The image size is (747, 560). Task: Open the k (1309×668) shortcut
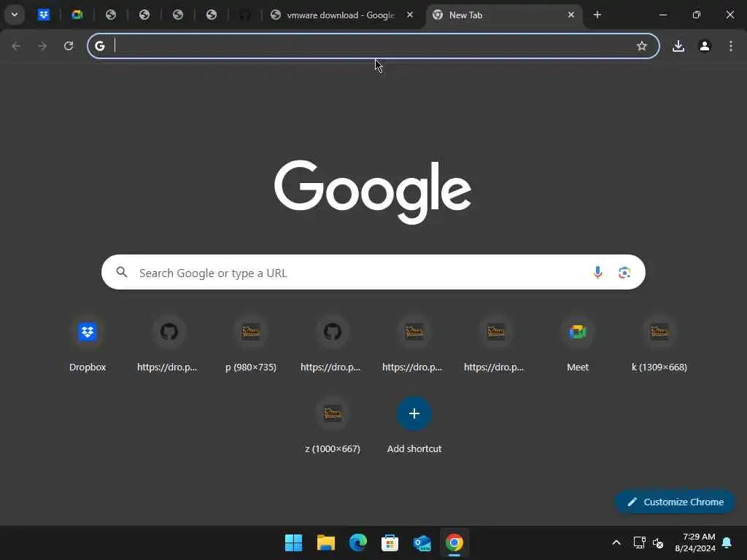pos(659,343)
